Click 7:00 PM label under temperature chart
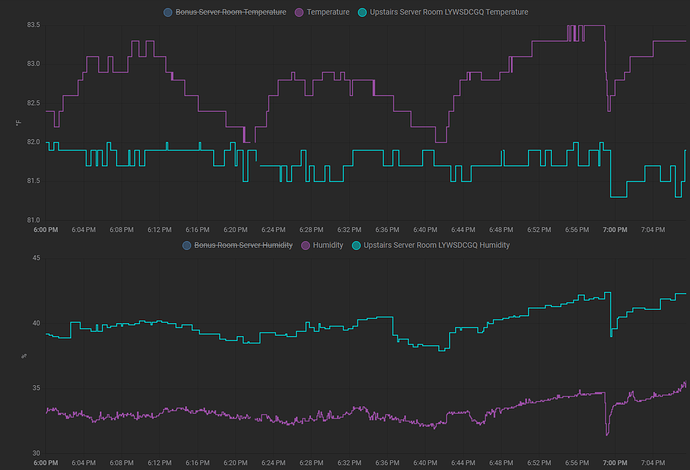Image resolution: width=690 pixels, height=470 pixels. (x=615, y=230)
